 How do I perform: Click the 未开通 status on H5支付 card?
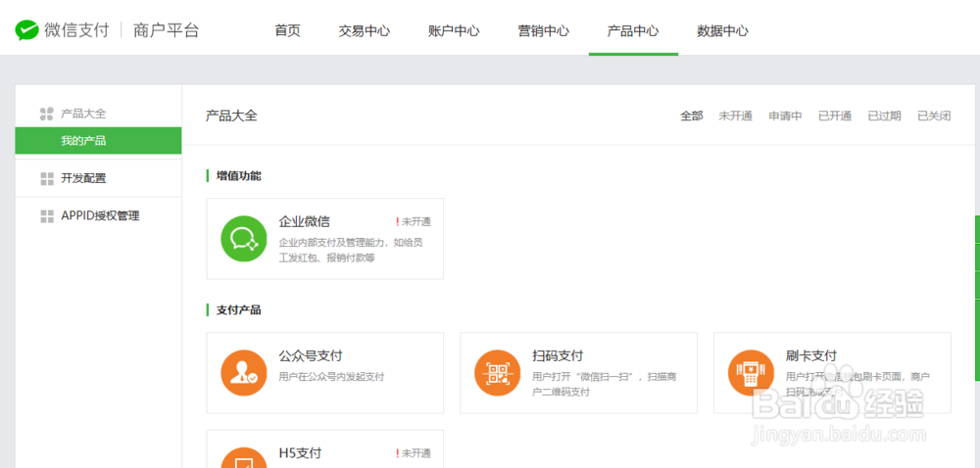[416, 453]
